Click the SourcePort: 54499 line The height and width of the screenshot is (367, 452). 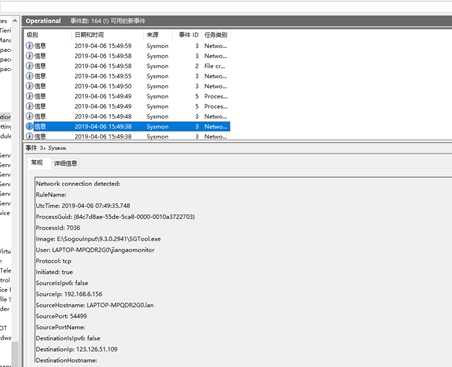point(61,316)
